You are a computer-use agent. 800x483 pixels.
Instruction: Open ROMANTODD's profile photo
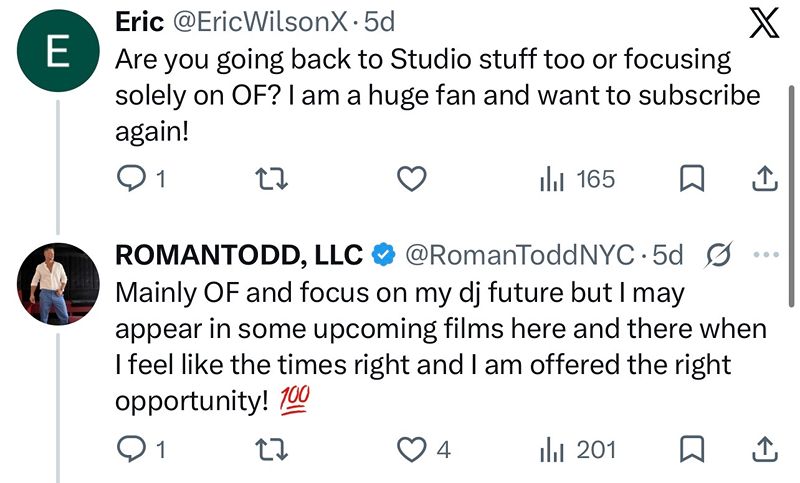(58, 284)
